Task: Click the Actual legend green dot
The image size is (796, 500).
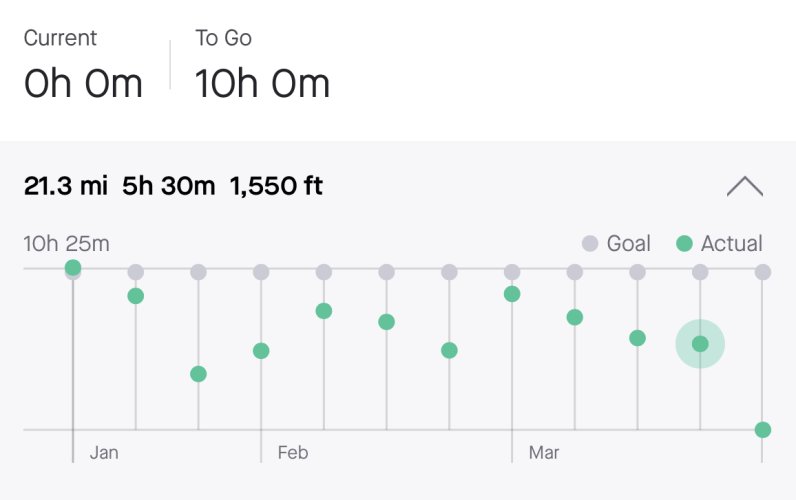Action: (x=684, y=243)
